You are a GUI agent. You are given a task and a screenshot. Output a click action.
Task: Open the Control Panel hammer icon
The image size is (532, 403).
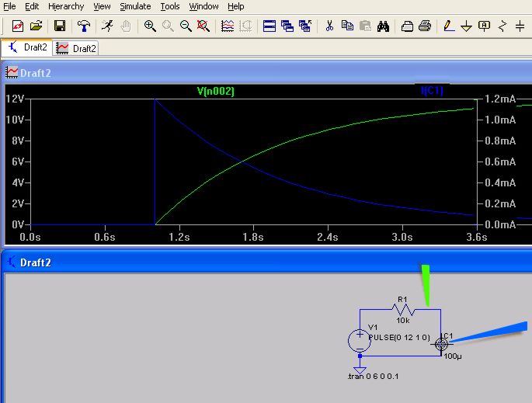click(x=84, y=26)
